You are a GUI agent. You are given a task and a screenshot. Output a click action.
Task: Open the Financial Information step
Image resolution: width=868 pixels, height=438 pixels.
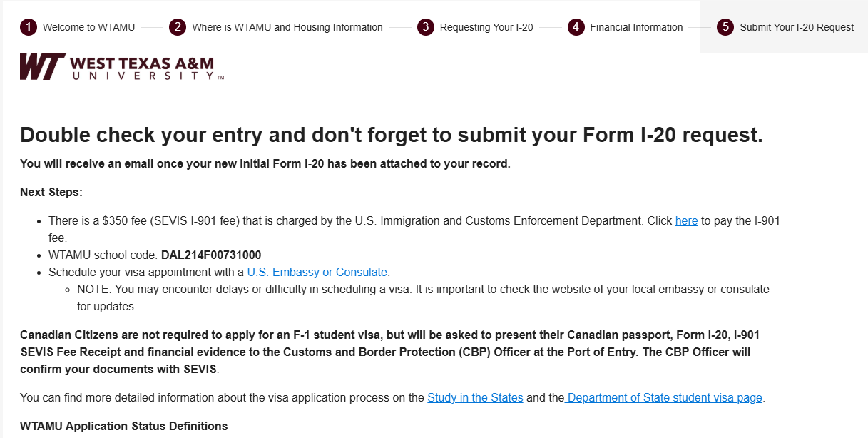pos(636,27)
